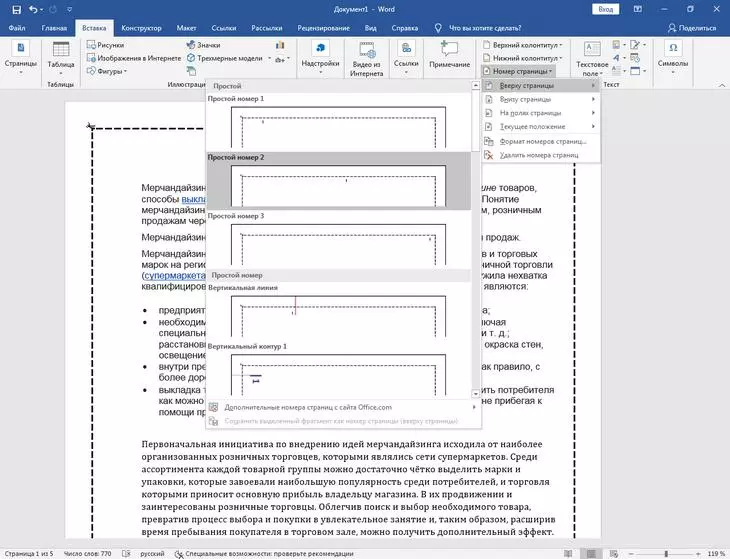730x559 pixels.
Task: Open the Символы dropdown
Action: [x=672, y=58]
